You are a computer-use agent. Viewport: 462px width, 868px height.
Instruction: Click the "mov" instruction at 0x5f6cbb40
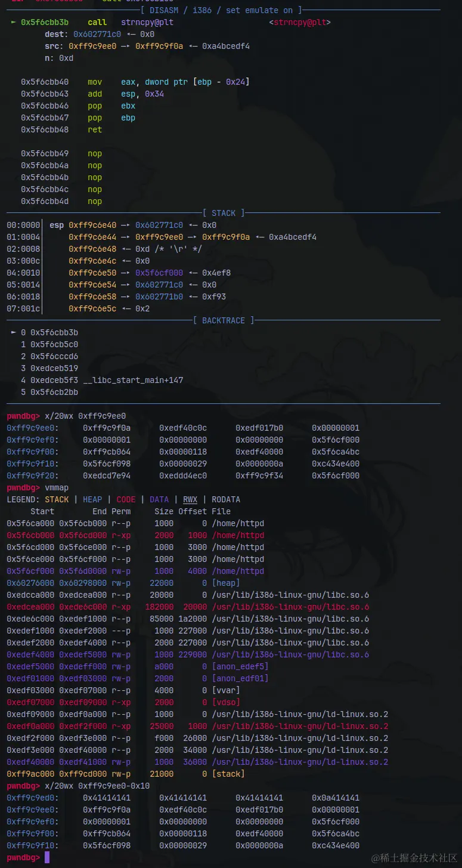point(95,82)
